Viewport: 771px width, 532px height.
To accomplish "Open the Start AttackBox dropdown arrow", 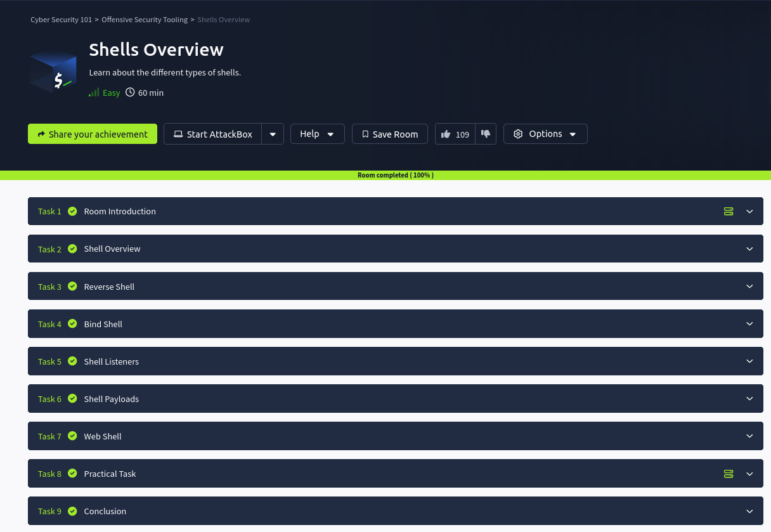I will [273, 134].
